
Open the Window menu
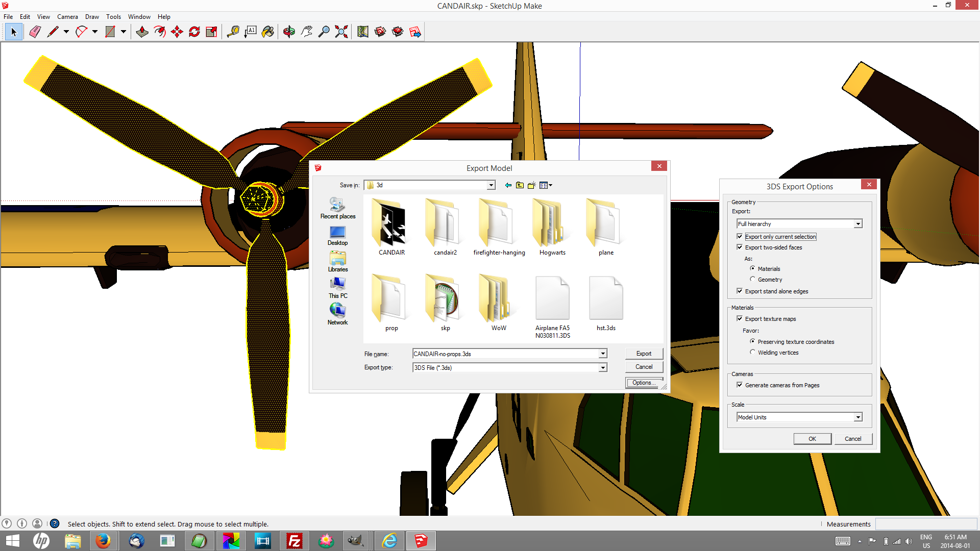pyautogui.click(x=139, y=16)
